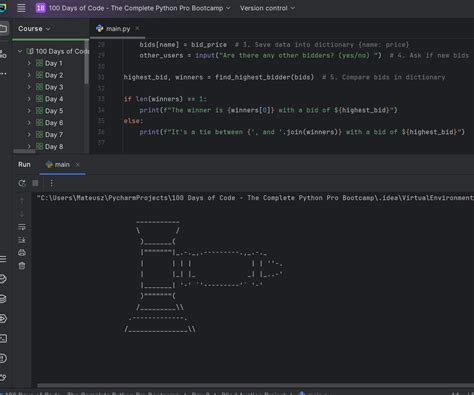Select the Day 8 tree item
Viewport: 474px width, 395px height.
tap(54, 146)
